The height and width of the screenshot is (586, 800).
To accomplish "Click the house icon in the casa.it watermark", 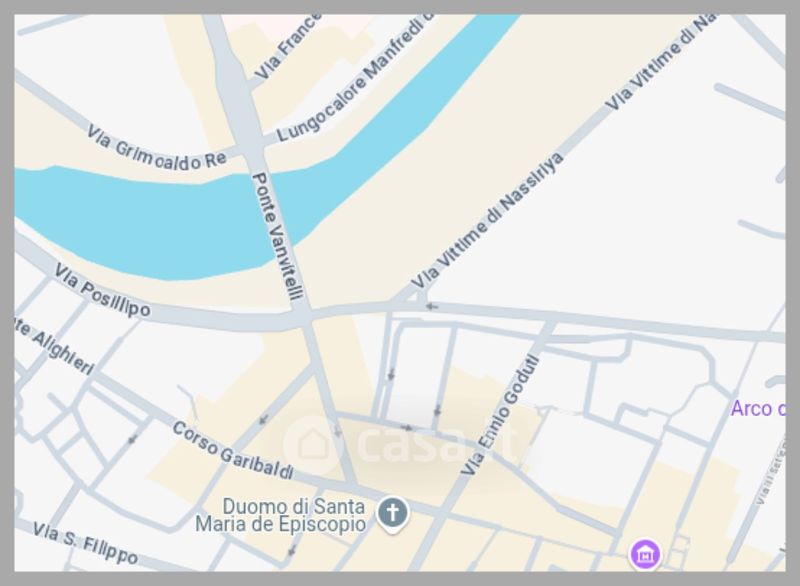I will tap(313, 443).
